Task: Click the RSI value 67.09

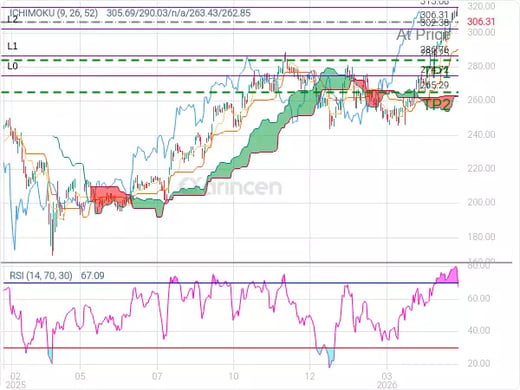Action: tap(92, 276)
